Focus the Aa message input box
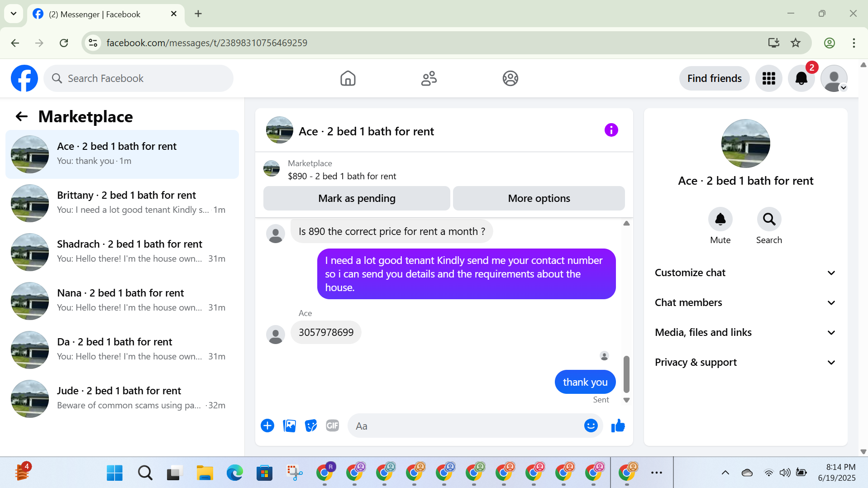The width and height of the screenshot is (868, 488). [x=475, y=426]
